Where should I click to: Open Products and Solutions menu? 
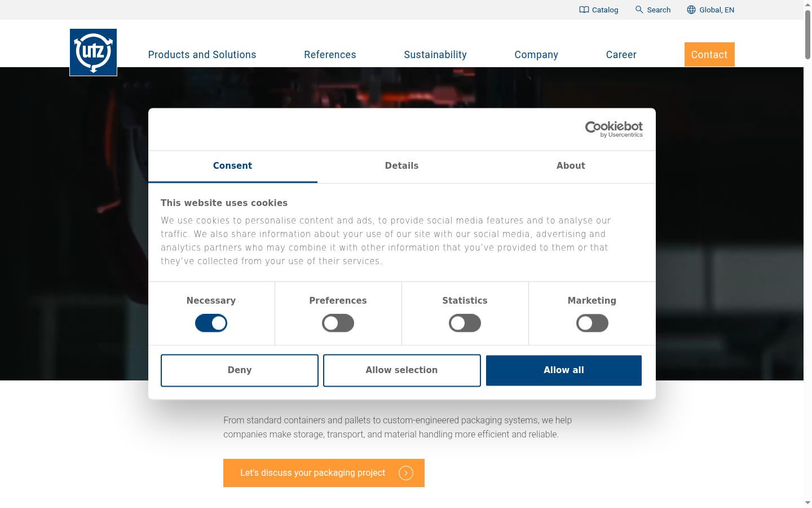202,55
